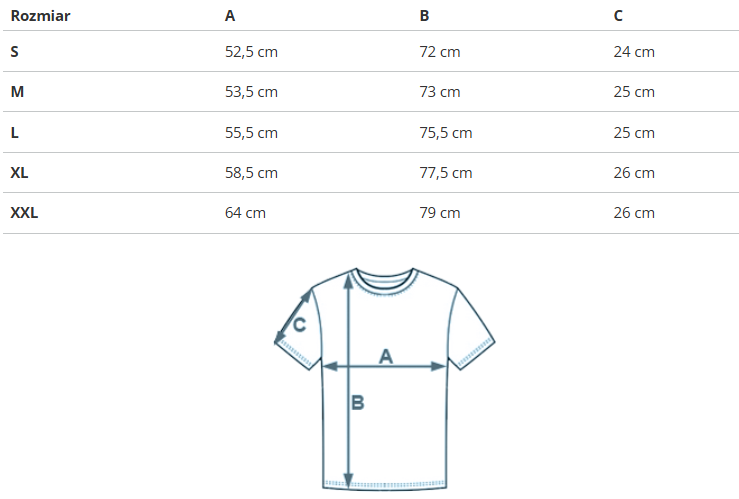Click the 52,5 cm value

[x=251, y=52]
